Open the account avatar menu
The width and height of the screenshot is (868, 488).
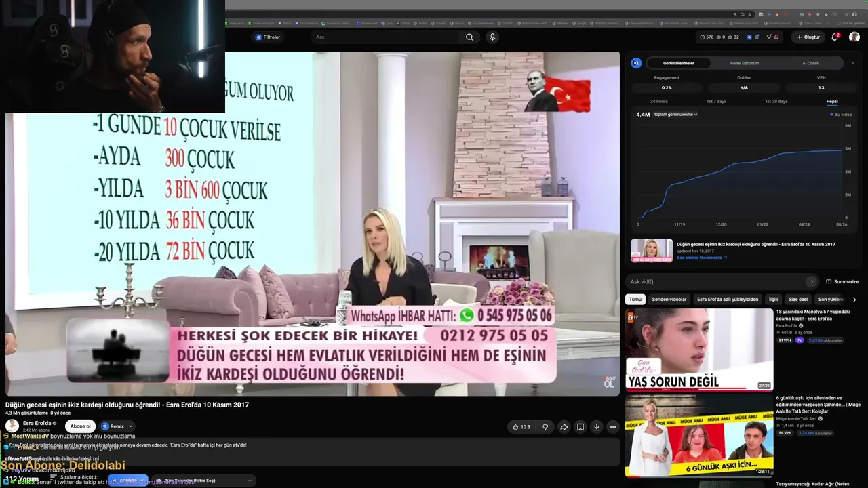(854, 37)
